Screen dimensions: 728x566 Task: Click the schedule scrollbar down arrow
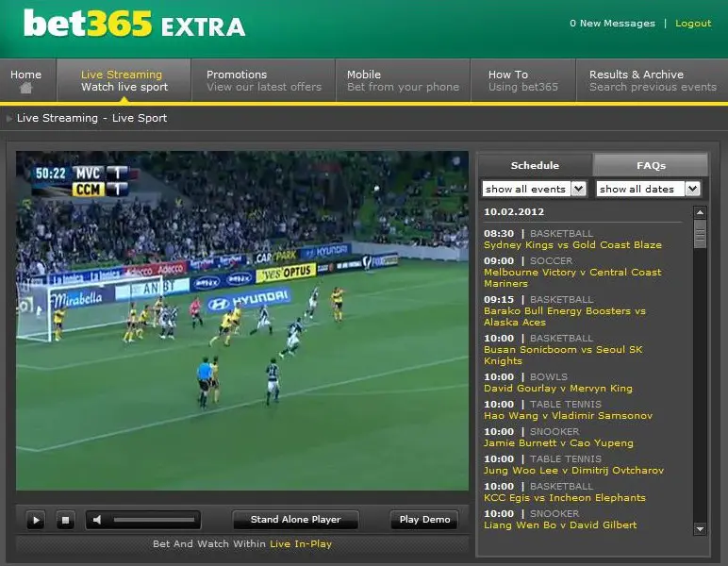[x=700, y=529]
